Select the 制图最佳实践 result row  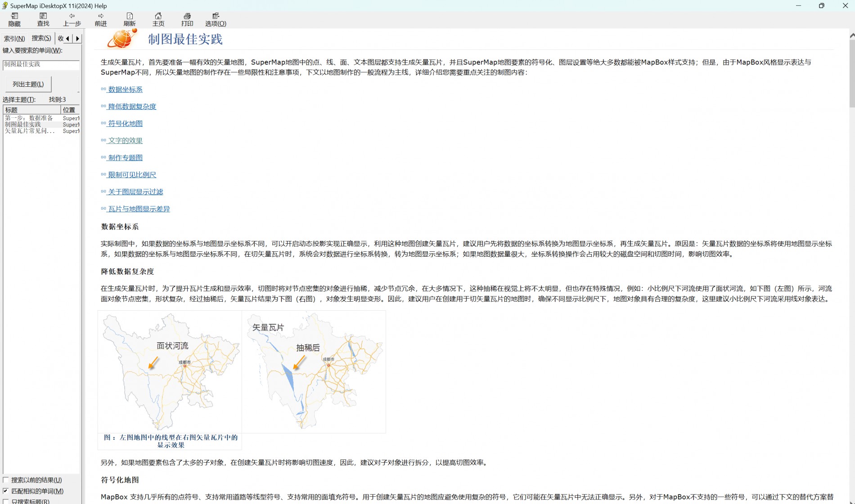42,125
